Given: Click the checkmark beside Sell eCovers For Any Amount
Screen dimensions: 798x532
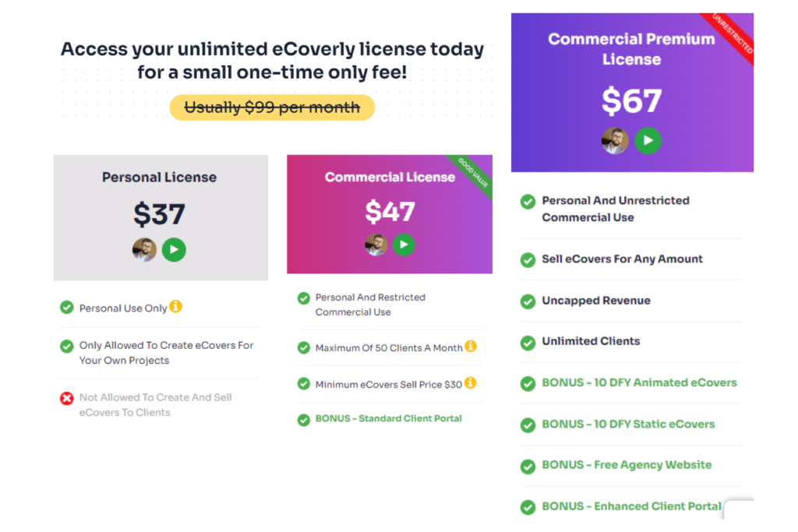Looking at the screenshot, I should [x=527, y=259].
